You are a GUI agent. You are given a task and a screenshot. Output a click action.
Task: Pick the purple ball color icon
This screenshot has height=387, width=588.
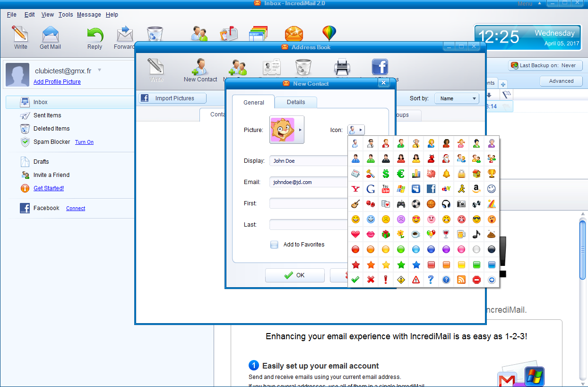(x=446, y=249)
